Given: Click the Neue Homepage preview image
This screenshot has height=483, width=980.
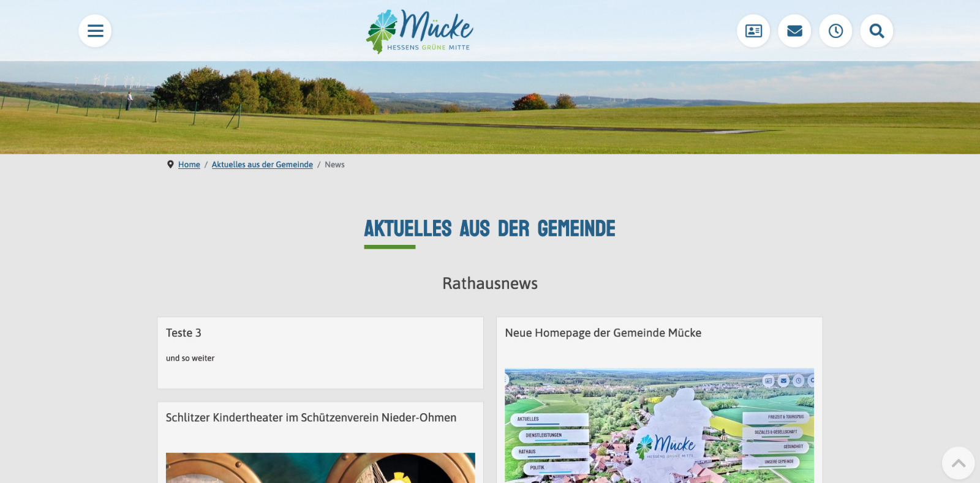Looking at the screenshot, I should tap(659, 425).
